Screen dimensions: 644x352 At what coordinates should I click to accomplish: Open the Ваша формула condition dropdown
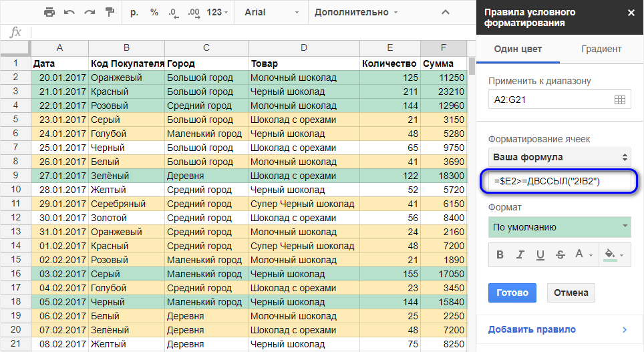(x=559, y=157)
